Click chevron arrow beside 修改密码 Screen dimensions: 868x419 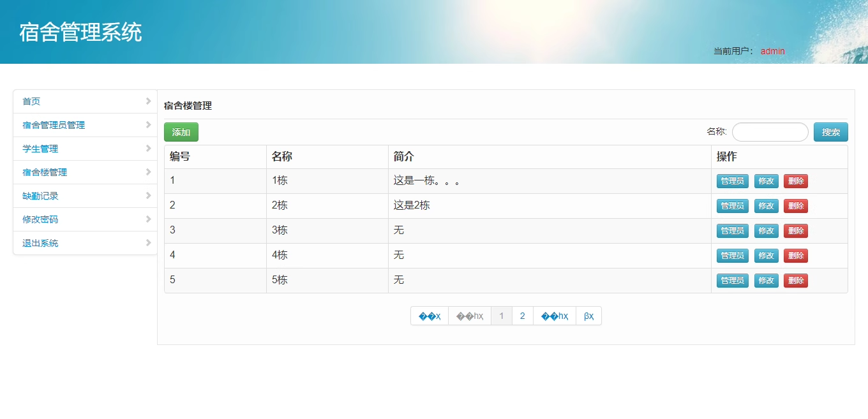pos(148,219)
